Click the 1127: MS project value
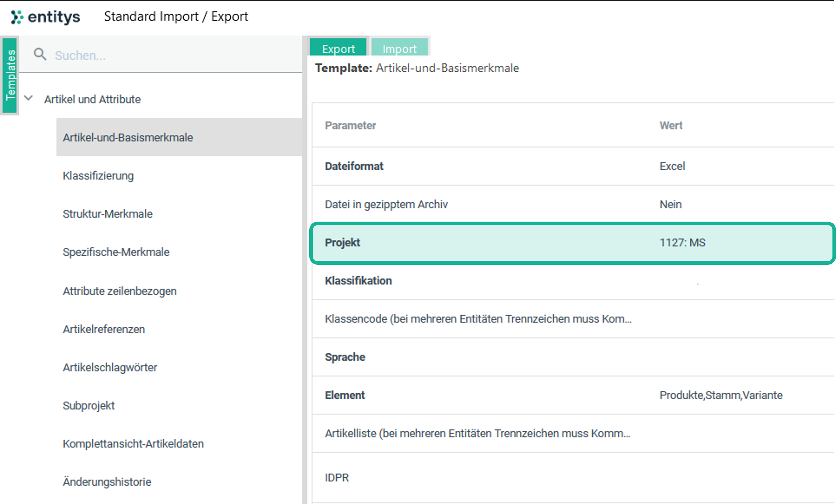The height and width of the screenshot is (504, 836). pyautogui.click(x=682, y=243)
